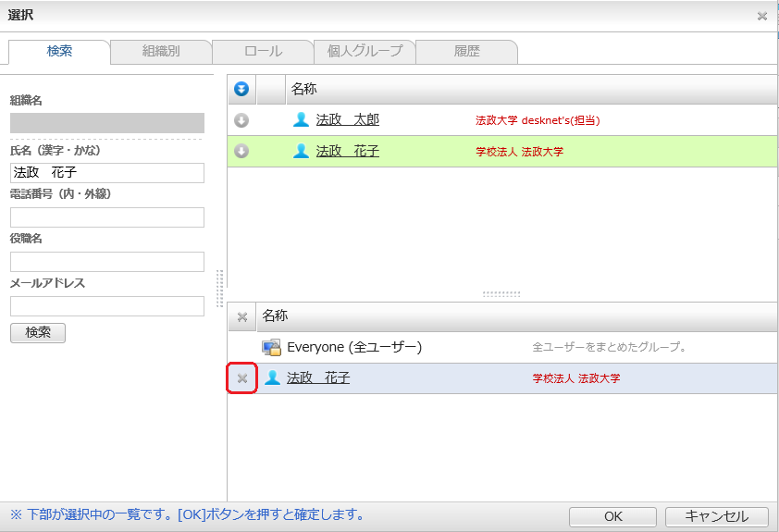Open the ロール tab
The width and height of the screenshot is (779, 532).
pos(263,51)
